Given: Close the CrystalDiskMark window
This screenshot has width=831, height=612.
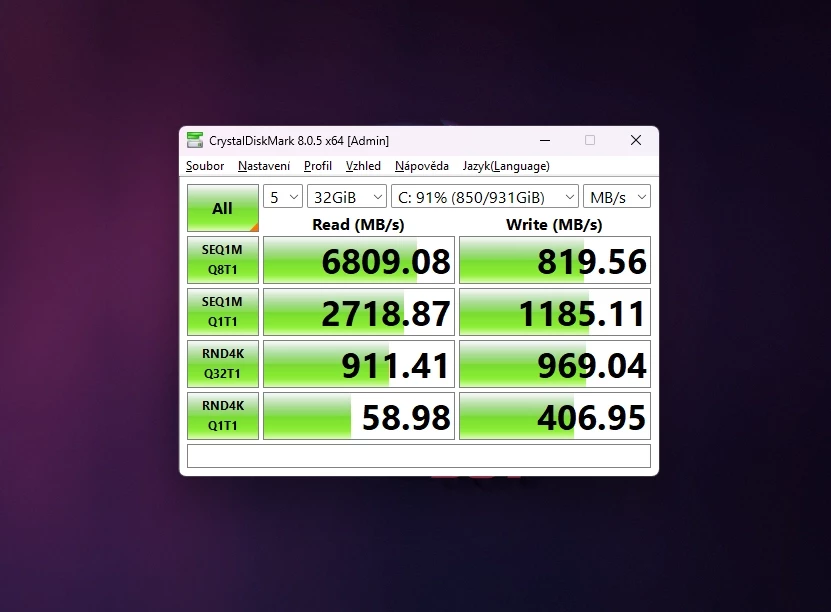Looking at the screenshot, I should click(x=636, y=140).
